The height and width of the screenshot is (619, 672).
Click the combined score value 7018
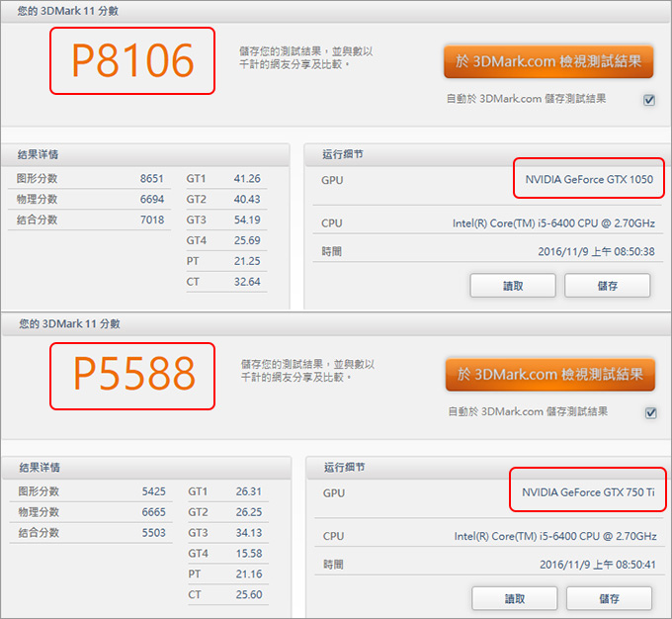click(x=152, y=220)
